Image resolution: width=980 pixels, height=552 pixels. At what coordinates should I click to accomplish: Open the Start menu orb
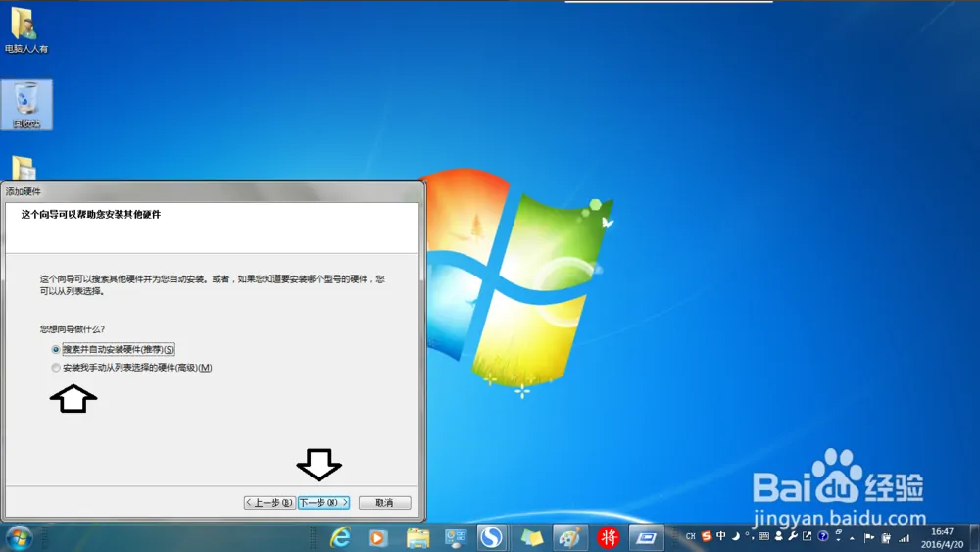19,537
